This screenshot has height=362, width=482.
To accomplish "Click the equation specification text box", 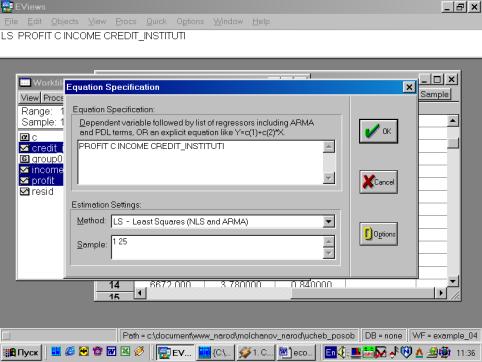I will pos(200,162).
